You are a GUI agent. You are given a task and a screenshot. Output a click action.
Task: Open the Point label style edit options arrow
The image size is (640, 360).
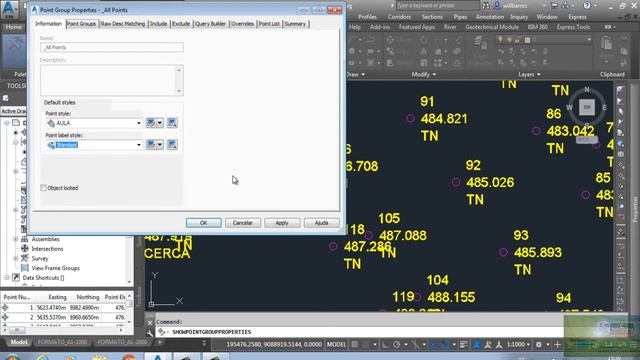160,145
